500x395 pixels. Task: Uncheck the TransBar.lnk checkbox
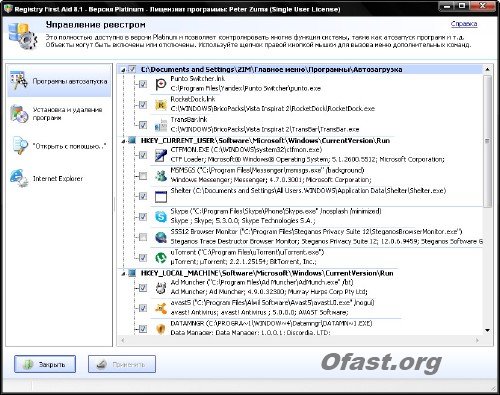pyautogui.click(x=143, y=125)
